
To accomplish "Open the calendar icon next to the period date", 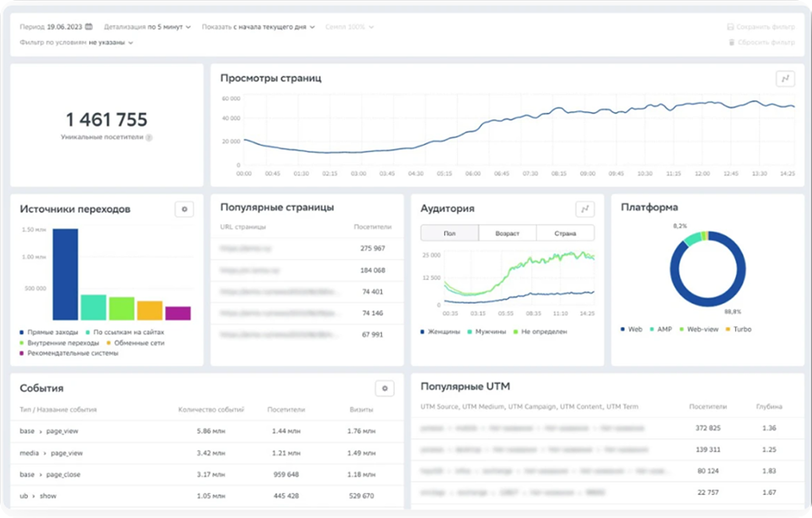I will 89,27.
